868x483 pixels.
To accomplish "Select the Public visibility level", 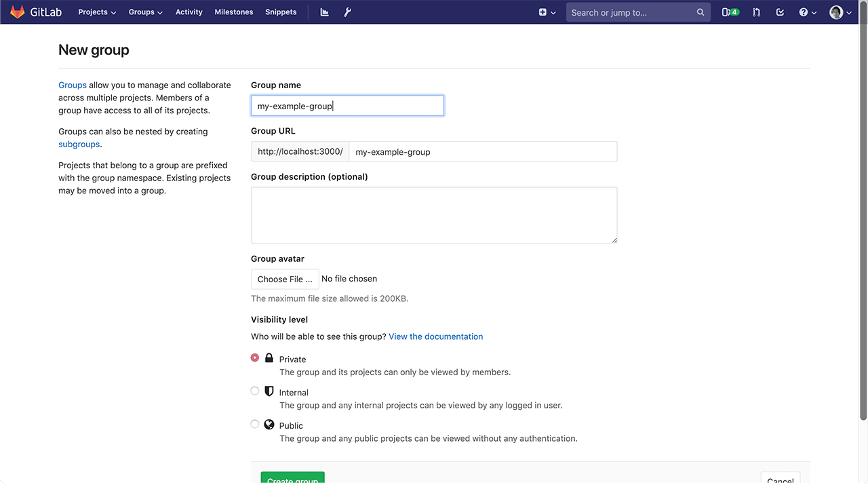I will coord(254,424).
